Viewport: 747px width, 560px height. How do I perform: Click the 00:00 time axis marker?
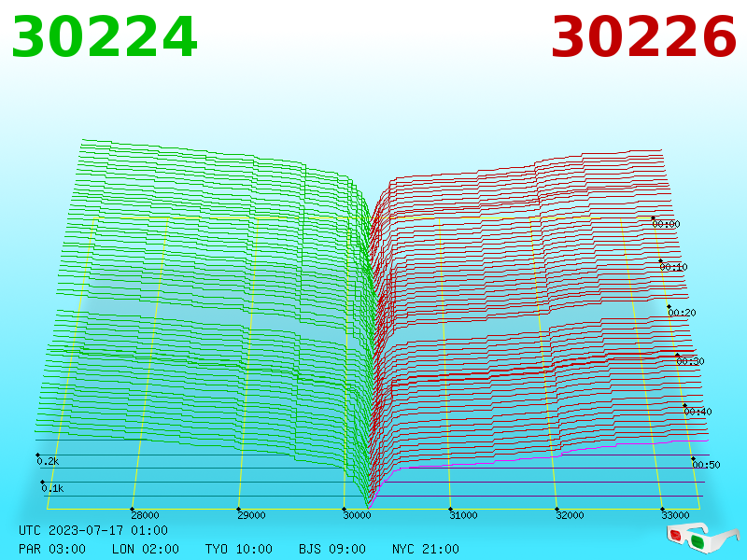tap(666, 224)
